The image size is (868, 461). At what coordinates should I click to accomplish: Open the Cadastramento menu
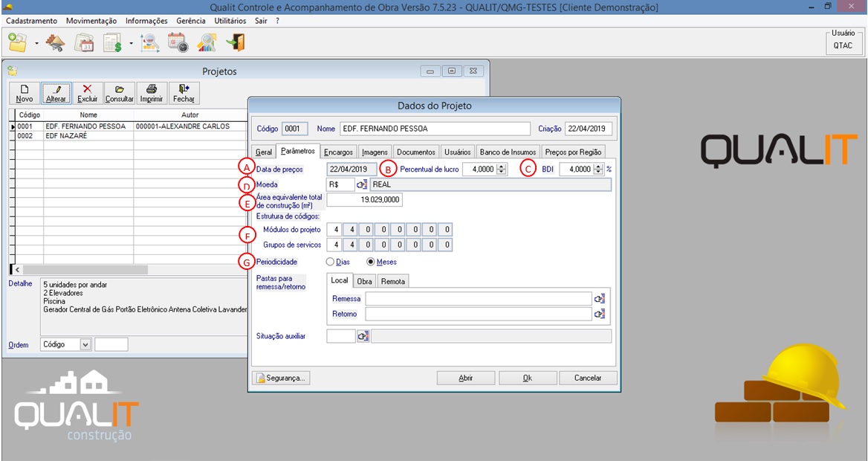pos(31,21)
